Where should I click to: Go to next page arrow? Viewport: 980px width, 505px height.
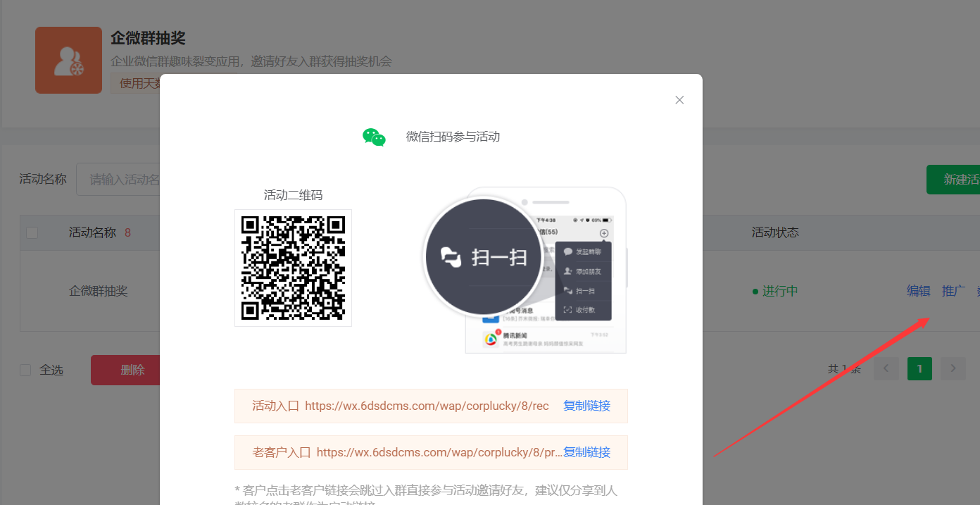(953, 368)
